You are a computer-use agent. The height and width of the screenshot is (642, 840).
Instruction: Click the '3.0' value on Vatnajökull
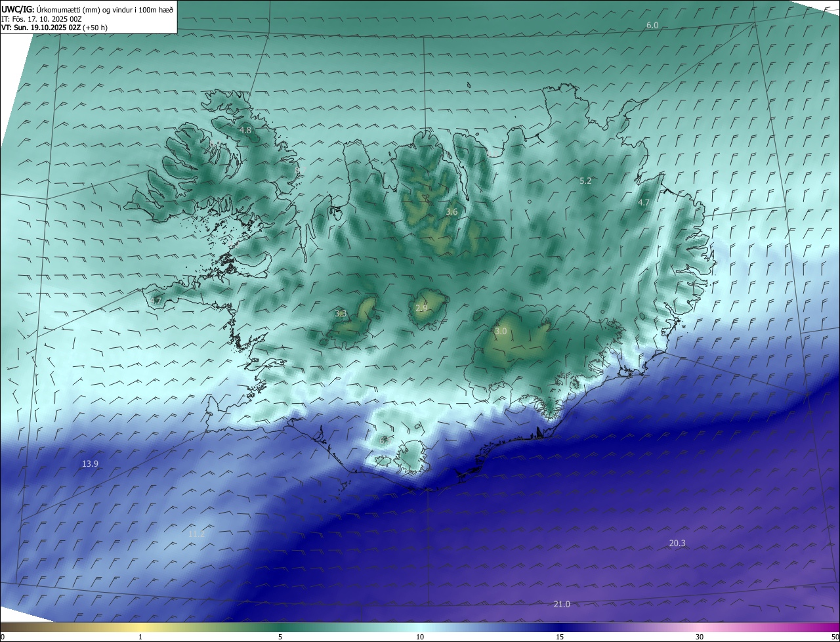501,332
